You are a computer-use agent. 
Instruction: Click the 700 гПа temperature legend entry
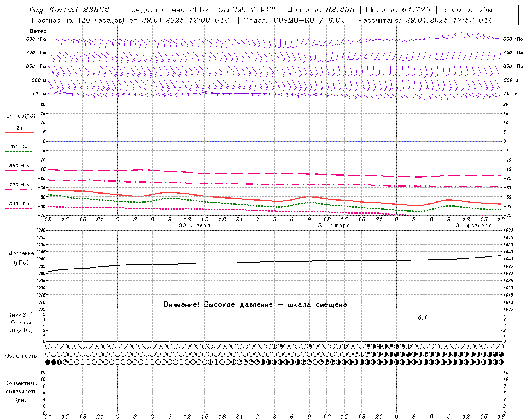[x=19, y=185]
